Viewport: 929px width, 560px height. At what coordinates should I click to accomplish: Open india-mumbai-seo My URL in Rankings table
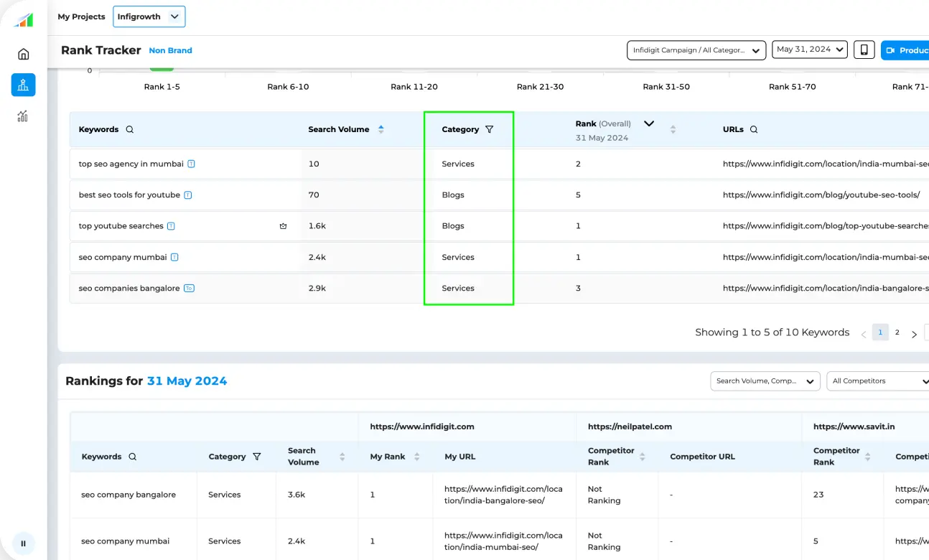[503, 541]
